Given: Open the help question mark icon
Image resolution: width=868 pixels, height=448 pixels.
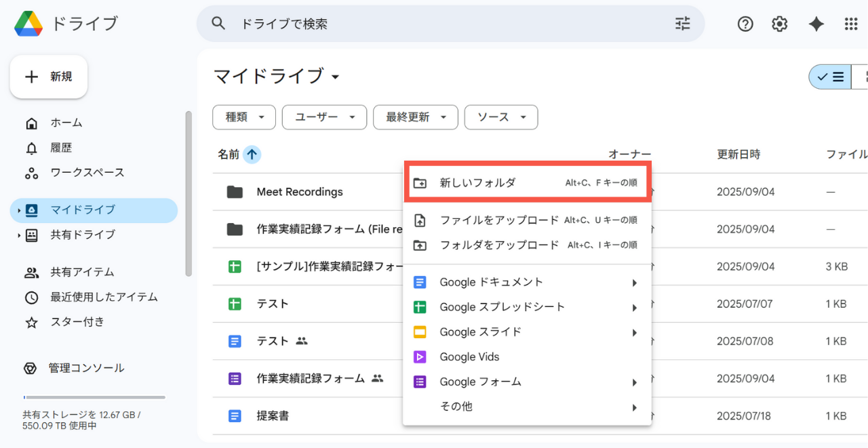Looking at the screenshot, I should (745, 24).
